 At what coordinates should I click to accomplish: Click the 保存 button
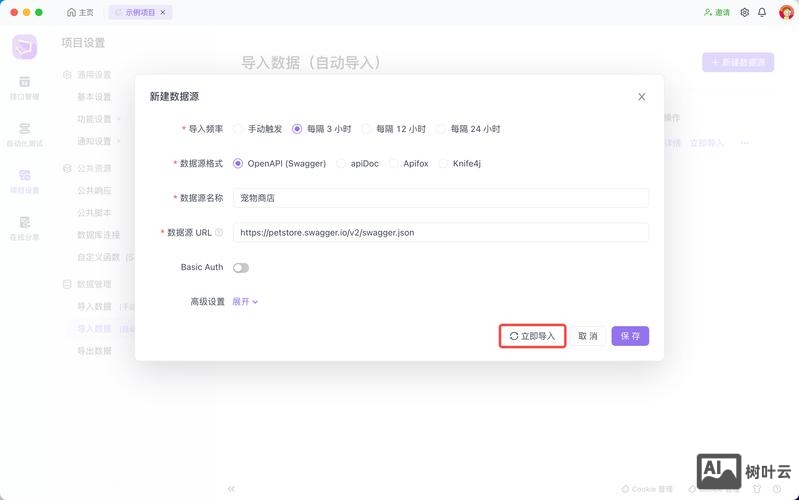coord(630,336)
